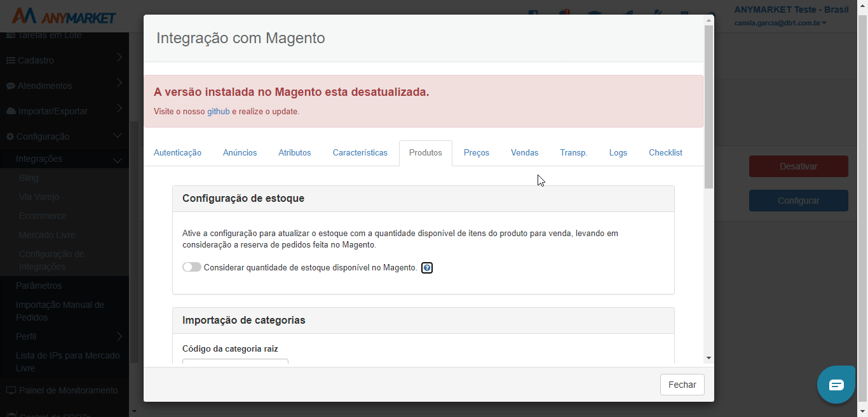
Task: Expand the Cadastro menu chevron
Action: point(119,58)
